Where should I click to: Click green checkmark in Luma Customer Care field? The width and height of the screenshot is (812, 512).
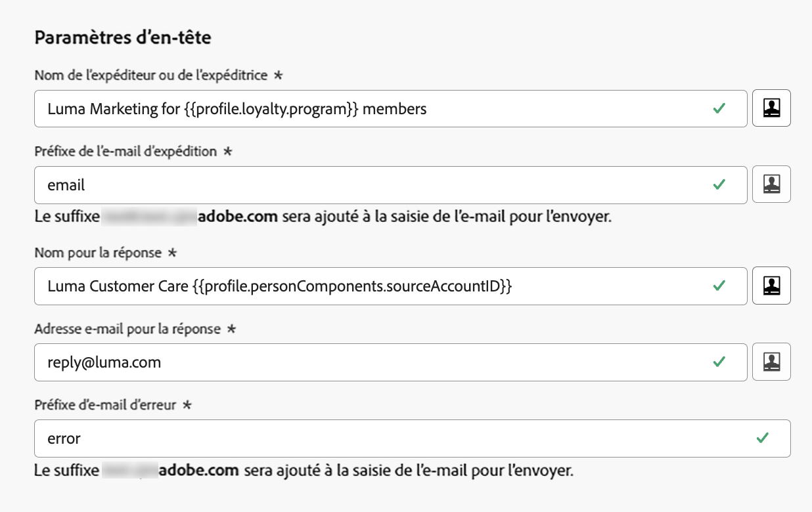[719, 286]
